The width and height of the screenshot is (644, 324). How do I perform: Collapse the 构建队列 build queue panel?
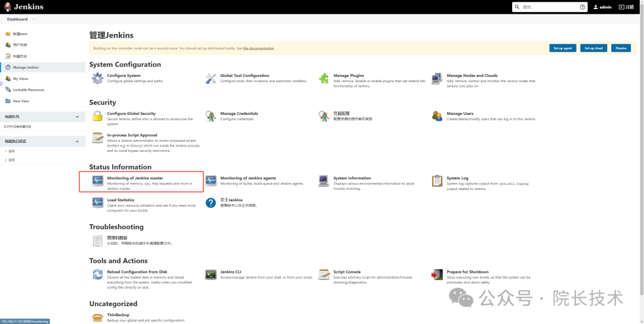click(77, 117)
